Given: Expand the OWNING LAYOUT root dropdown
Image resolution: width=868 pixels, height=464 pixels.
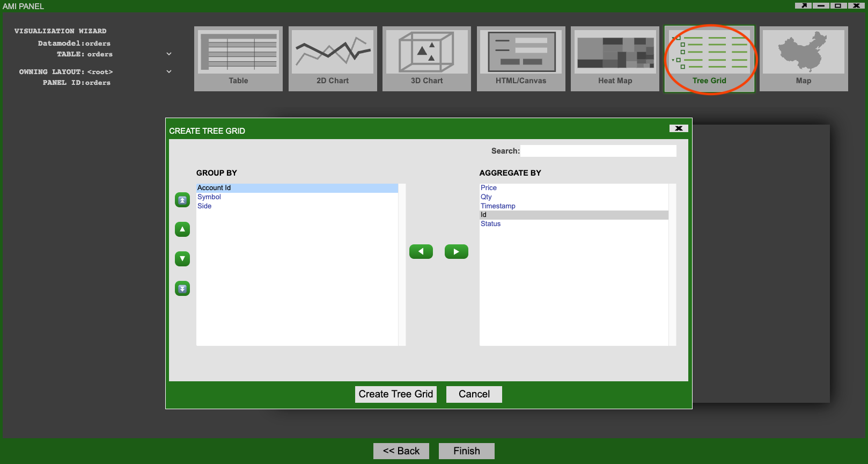Looking at the screenshot, I should pyautogui.click(x=169, y=71).
